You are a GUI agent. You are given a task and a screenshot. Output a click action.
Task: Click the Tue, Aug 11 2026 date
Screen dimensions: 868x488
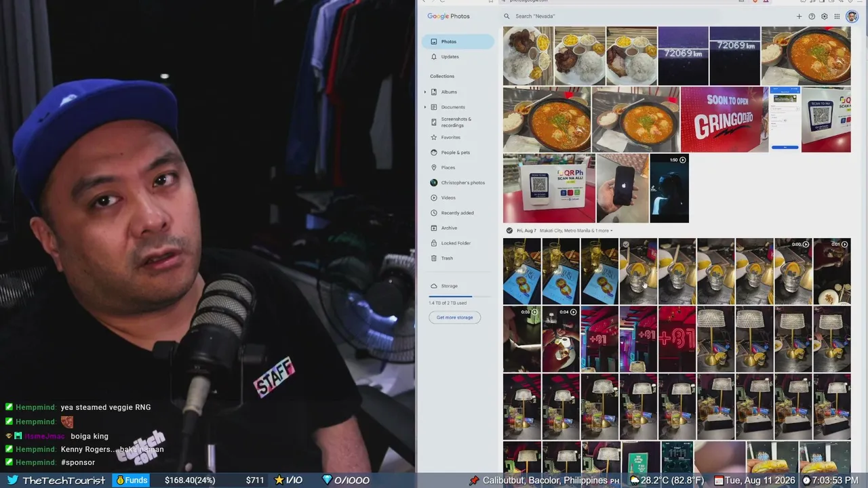(761, 480)
